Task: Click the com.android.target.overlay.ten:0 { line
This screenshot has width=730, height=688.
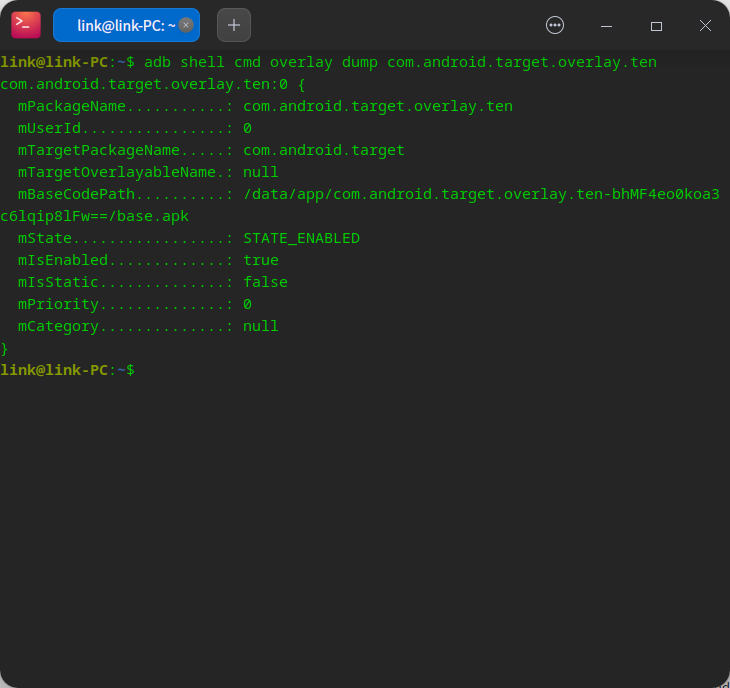Action: pyautogui.click(x=153, y=84)
